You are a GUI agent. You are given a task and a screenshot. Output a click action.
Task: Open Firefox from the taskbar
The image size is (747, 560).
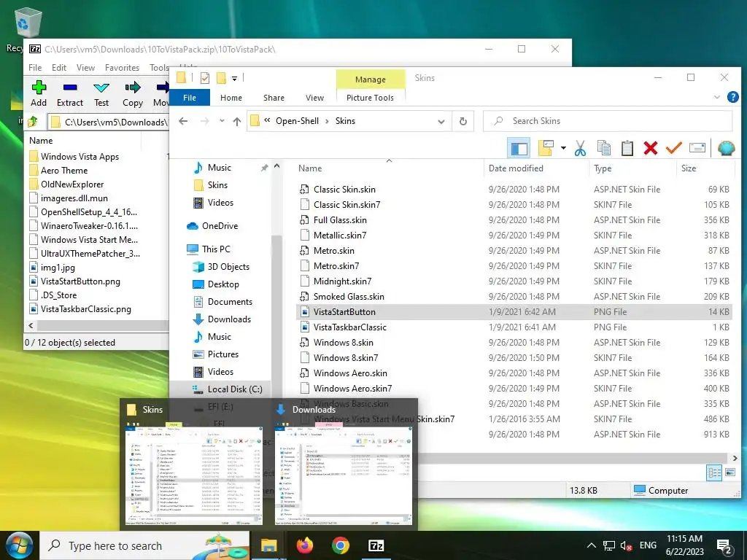point(305,545)
